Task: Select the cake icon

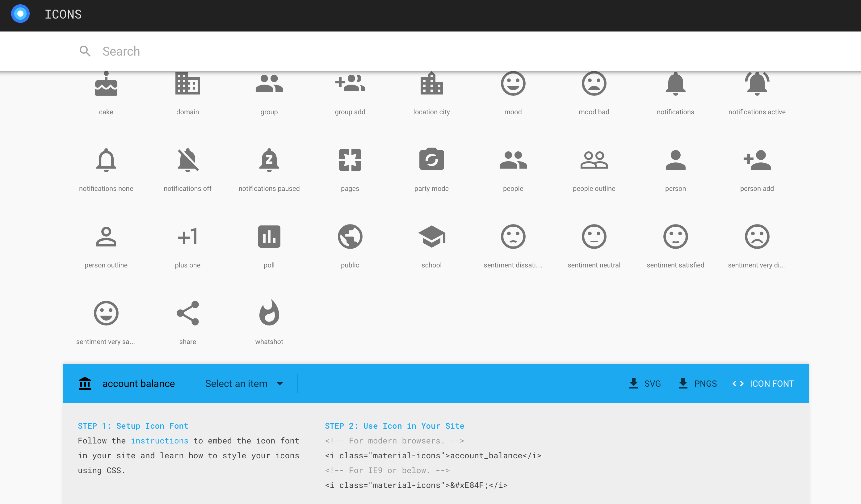Action: tap(106, 84)
